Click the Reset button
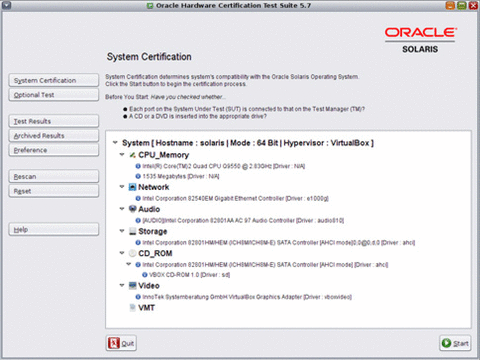 54,191
